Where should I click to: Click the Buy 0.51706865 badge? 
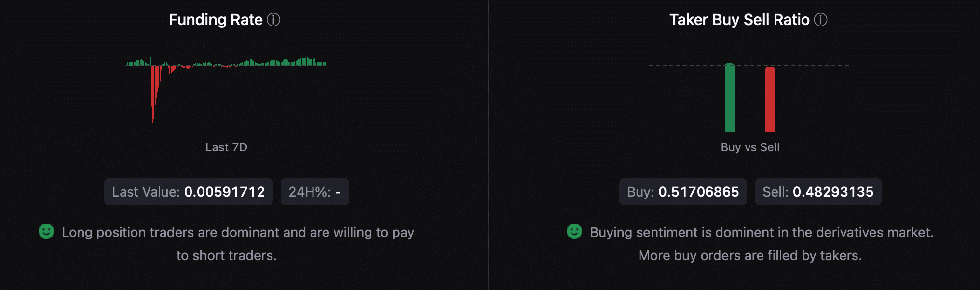(x=683, y=192)
